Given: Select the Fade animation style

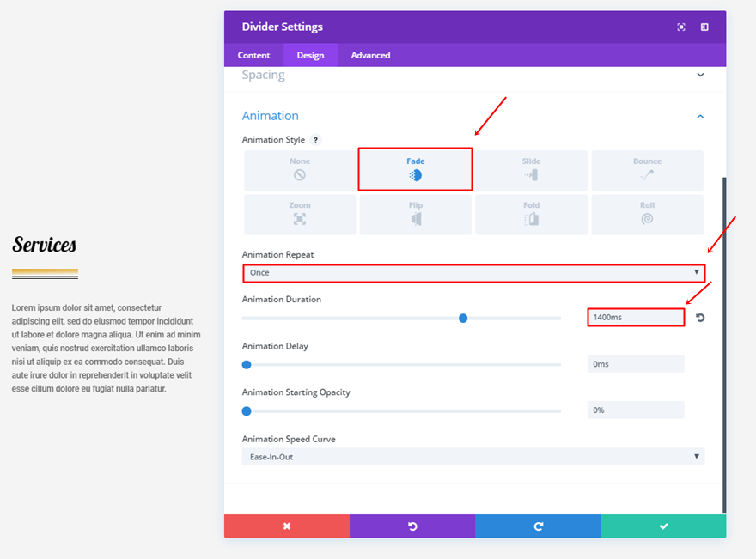Looking at the screenshot, I should [x=416, y=169].
